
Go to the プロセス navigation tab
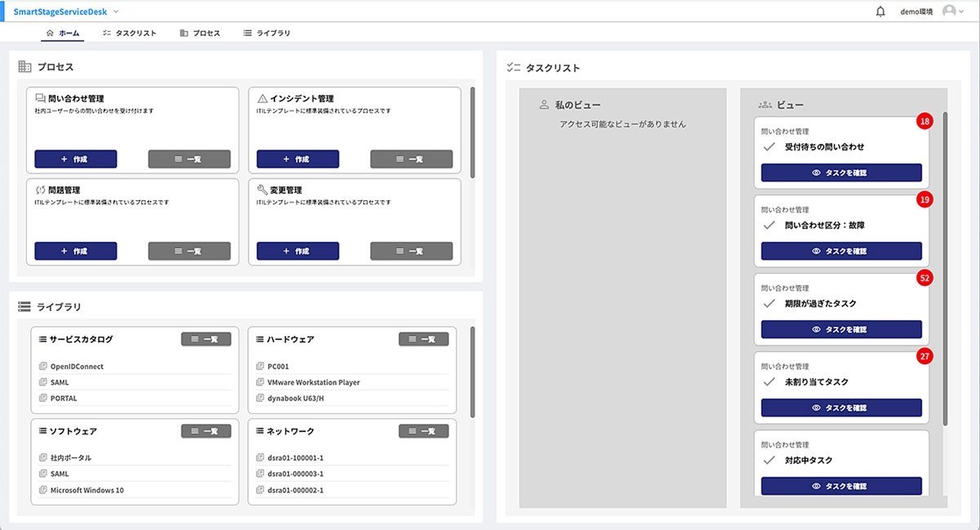point(200,33)
